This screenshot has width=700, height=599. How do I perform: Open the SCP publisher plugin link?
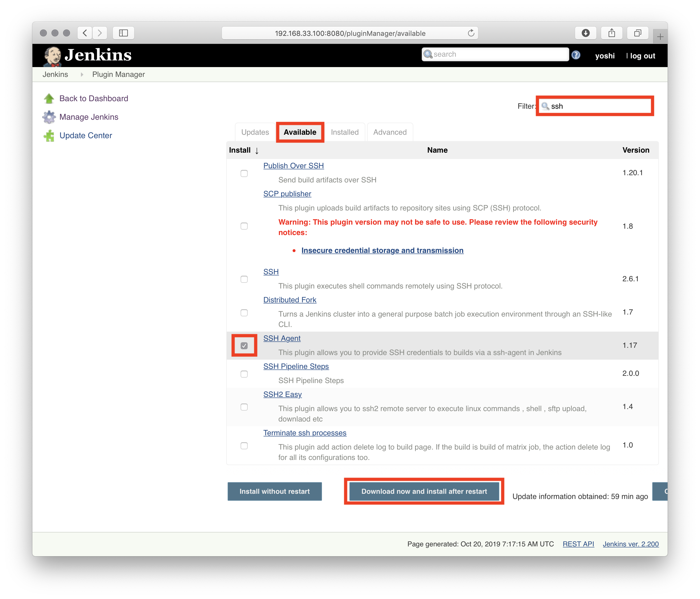(287, 194)
